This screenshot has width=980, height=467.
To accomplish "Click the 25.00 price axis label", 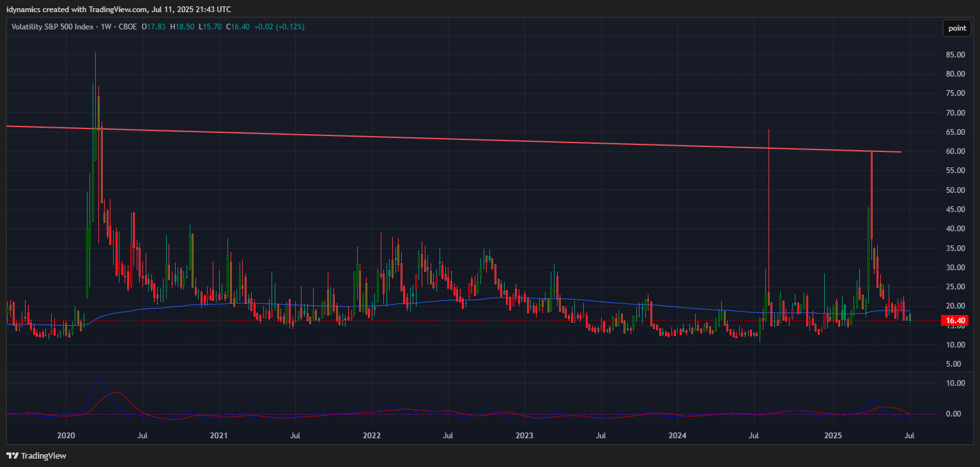I will click(955, 287).
